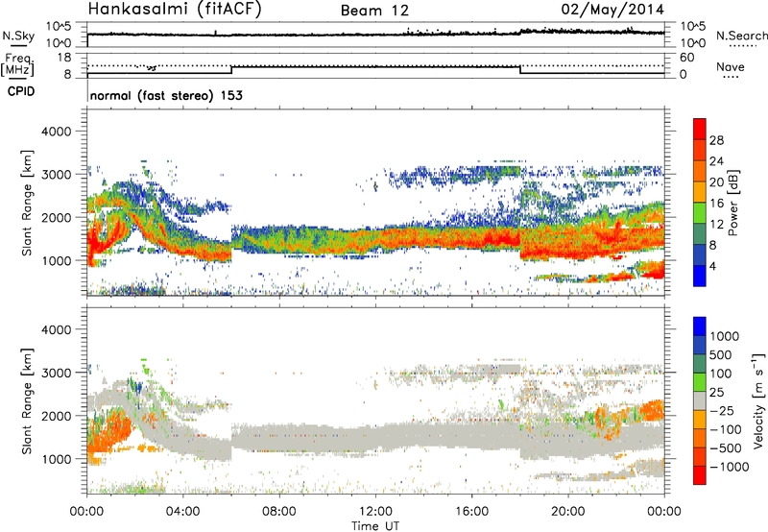Click the noise trace in the top panel
768x532 pixels.
pos(375,34)
